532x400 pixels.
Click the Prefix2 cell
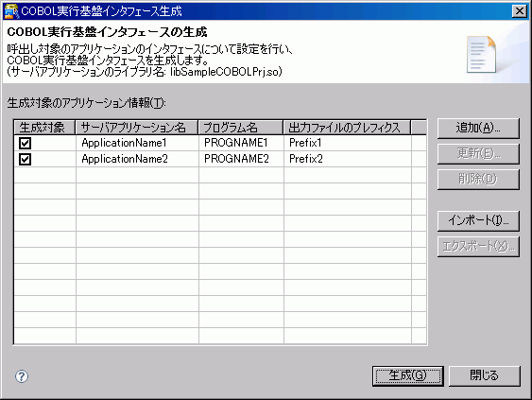coord(348,159)
